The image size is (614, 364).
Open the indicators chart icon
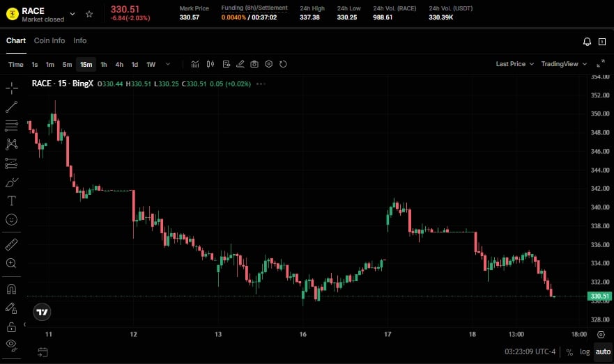click(195, 64)
